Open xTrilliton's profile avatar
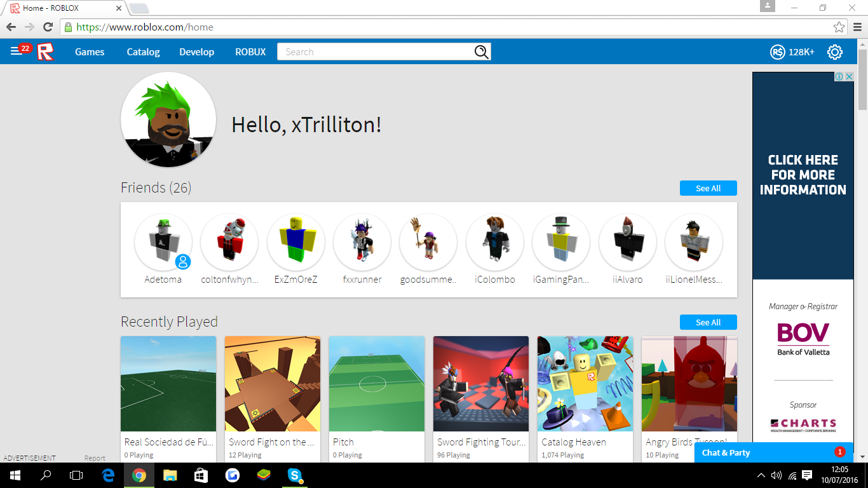The height and width of the screenshot is (488, 868). tap(168, 119)
